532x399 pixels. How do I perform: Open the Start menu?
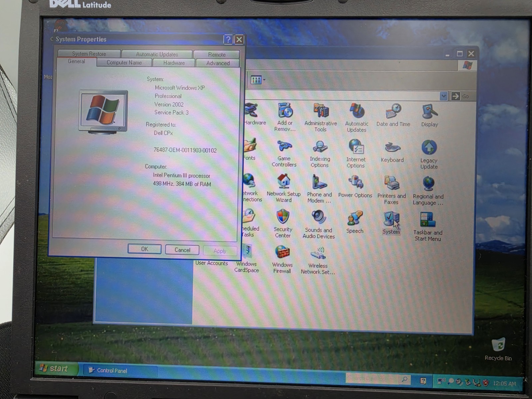click(x=56, y=368)
